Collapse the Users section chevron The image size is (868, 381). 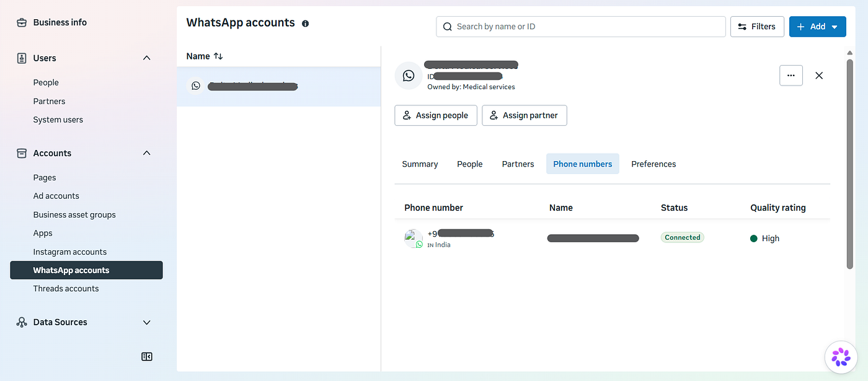pos(147,58)
